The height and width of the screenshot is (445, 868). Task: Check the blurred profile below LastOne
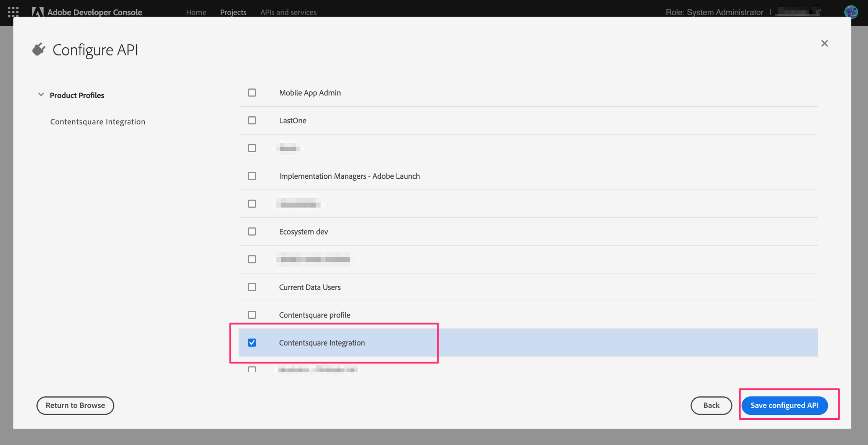[252, 148]
